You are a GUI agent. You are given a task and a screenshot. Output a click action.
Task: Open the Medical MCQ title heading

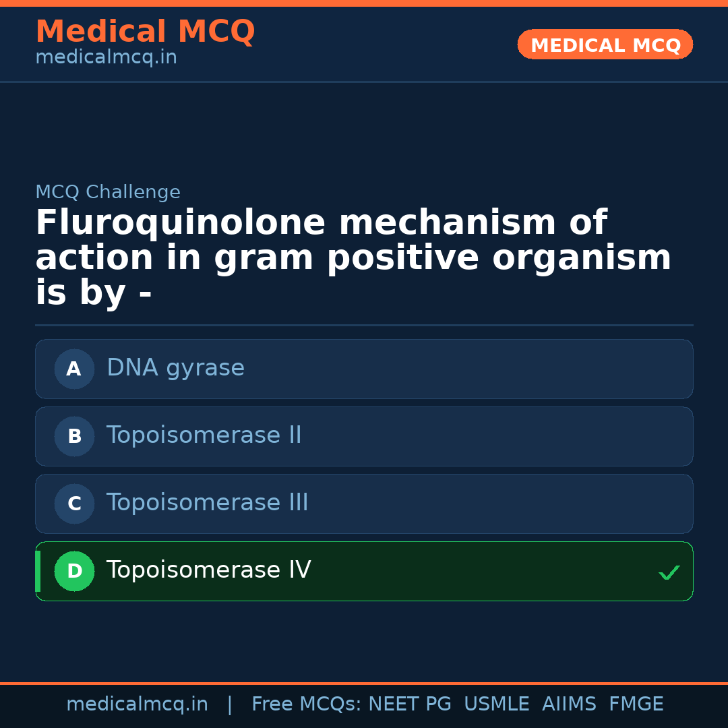point(145,32)
